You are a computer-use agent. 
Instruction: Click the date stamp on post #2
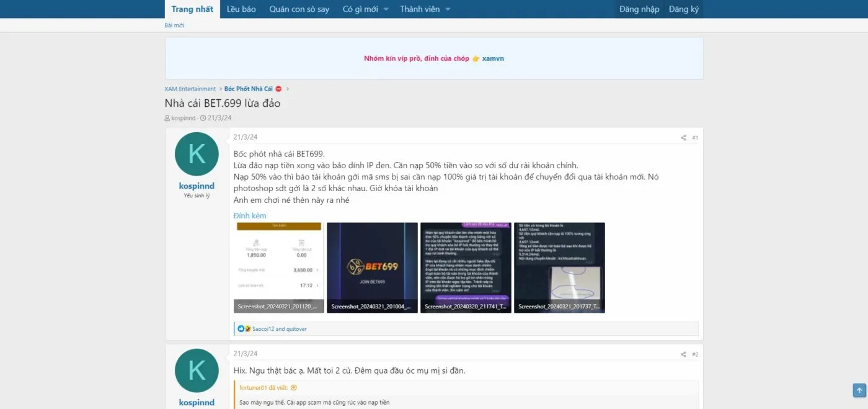pyautogui.click(x=246, y=354)
